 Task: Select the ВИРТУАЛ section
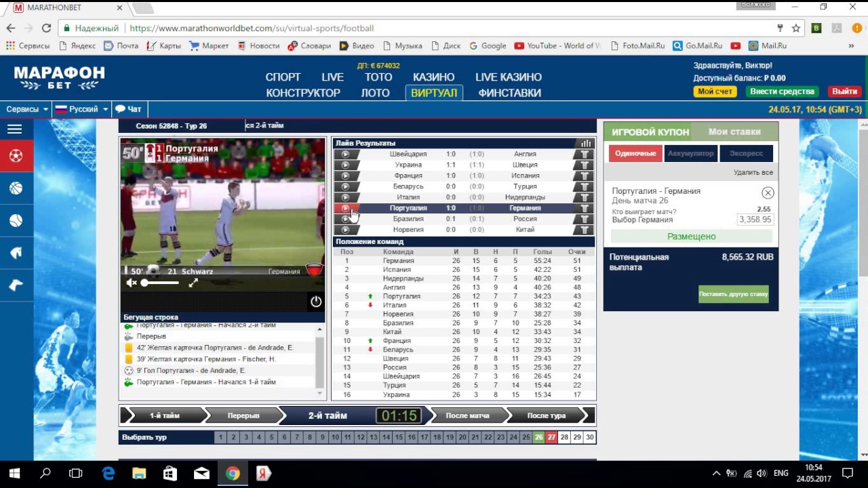coord(434,93)
